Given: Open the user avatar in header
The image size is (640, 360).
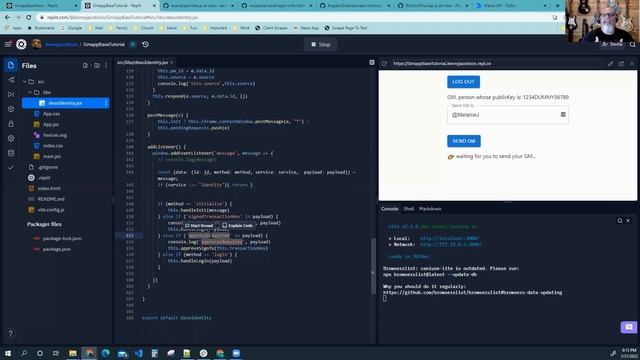Looking at the screenshot, I should 36,44.
